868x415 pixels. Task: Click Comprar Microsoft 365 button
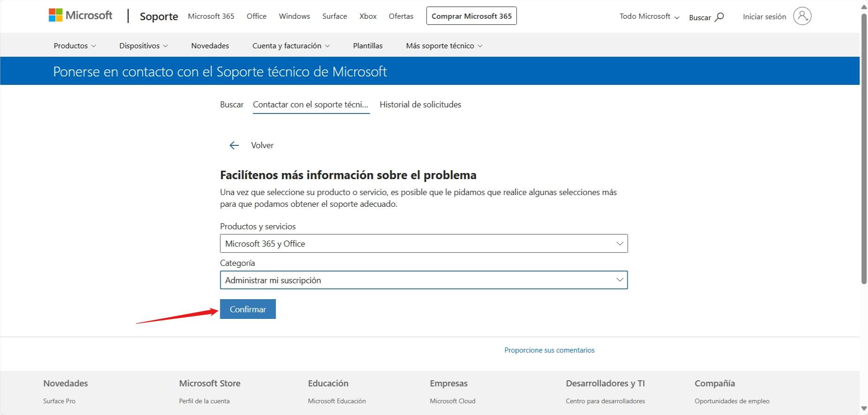coord(471,16)
